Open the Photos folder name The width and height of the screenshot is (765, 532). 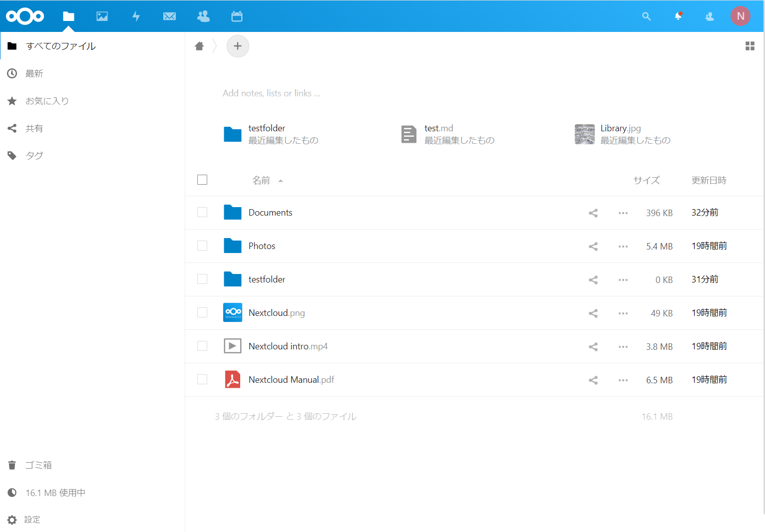pyautogui.click(x=262, y=246)
